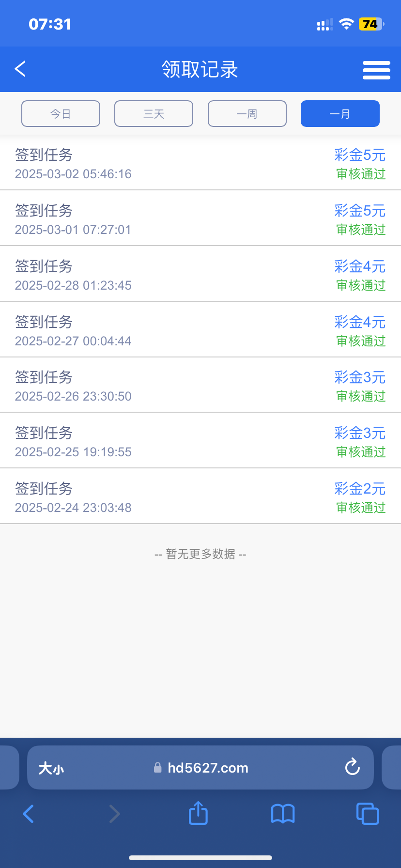The image size is (401, 868).
Task: Select the 今日 filter tab
Action: pyautogui.click(x=61, y=114)
